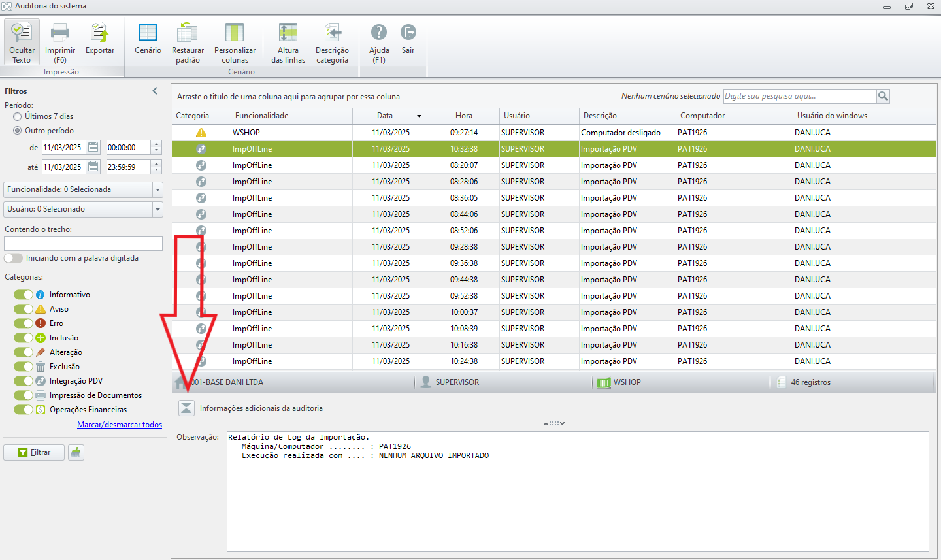941x560 pixels.
Task: Select the Últimos 7 dias radio button
Action: click(x=18, y=116)
